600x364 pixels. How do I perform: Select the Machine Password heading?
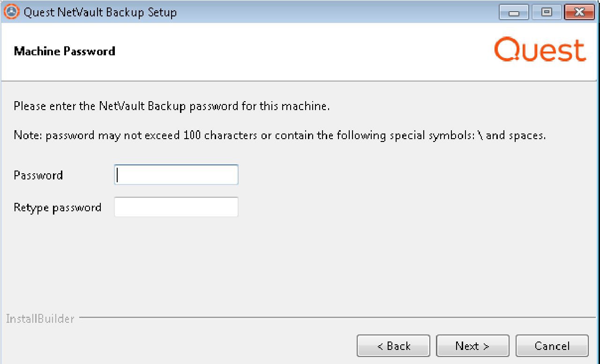pos(65,51)
